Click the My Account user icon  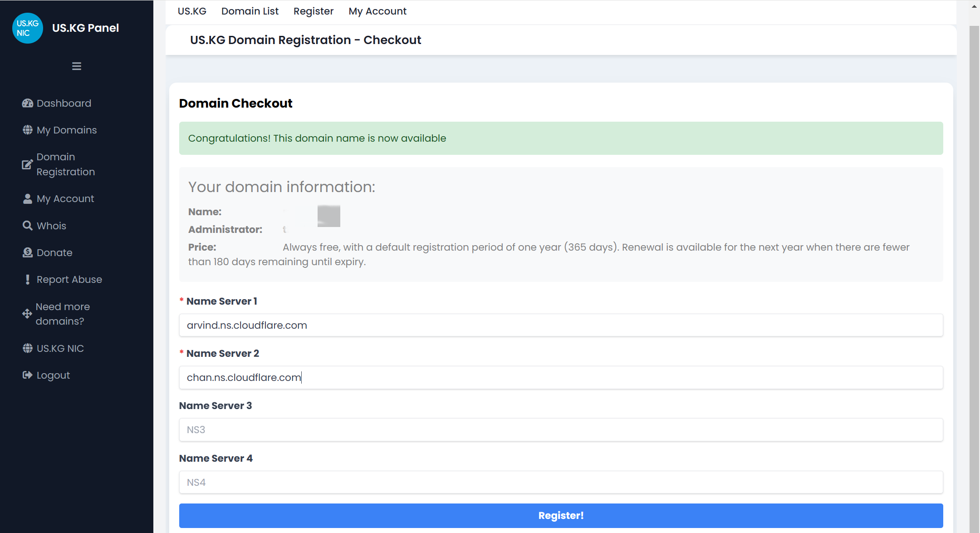[x=28, y=199]
